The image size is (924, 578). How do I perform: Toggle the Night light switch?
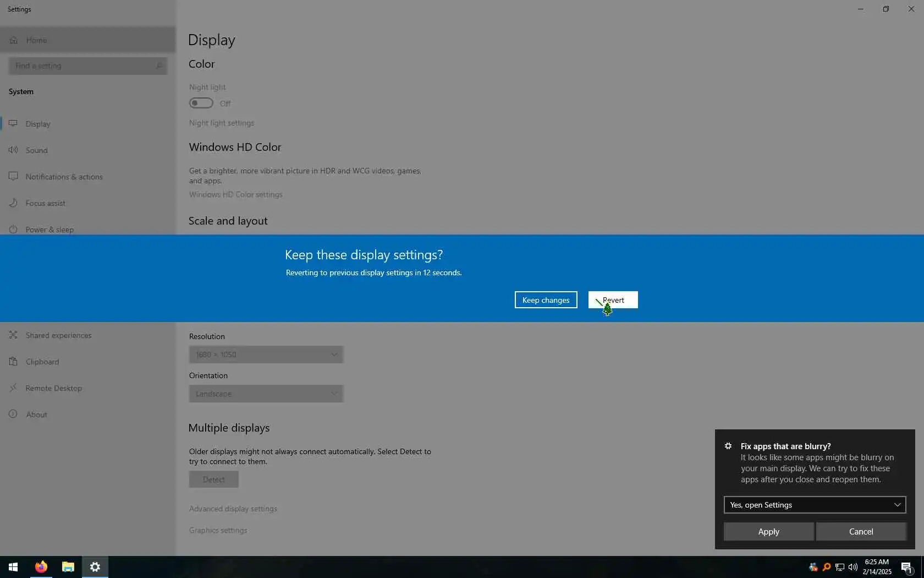[x=201, y=103]
